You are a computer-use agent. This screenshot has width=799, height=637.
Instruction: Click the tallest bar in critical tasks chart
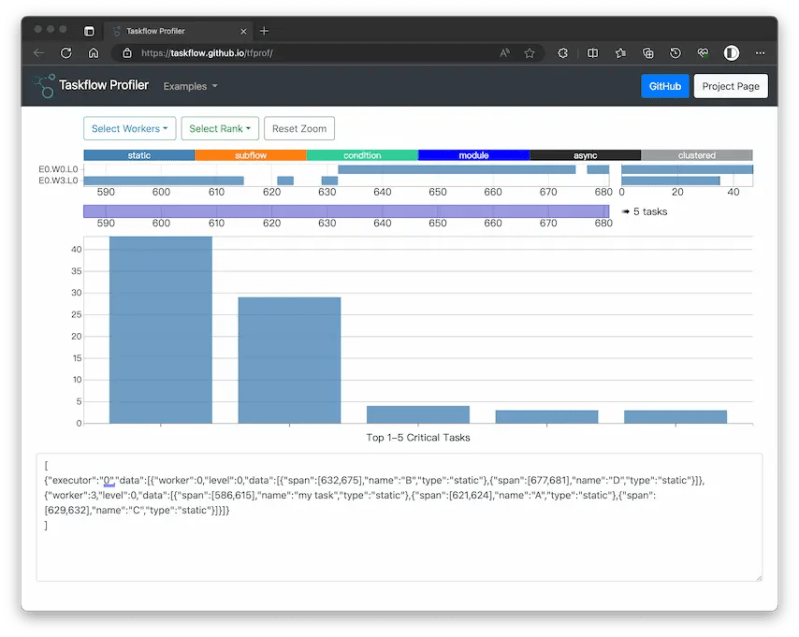[x=161, y=330]
